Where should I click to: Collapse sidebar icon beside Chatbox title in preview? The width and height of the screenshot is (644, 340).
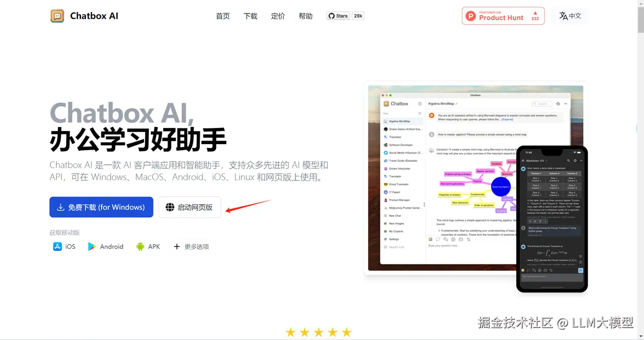[420, 104]
